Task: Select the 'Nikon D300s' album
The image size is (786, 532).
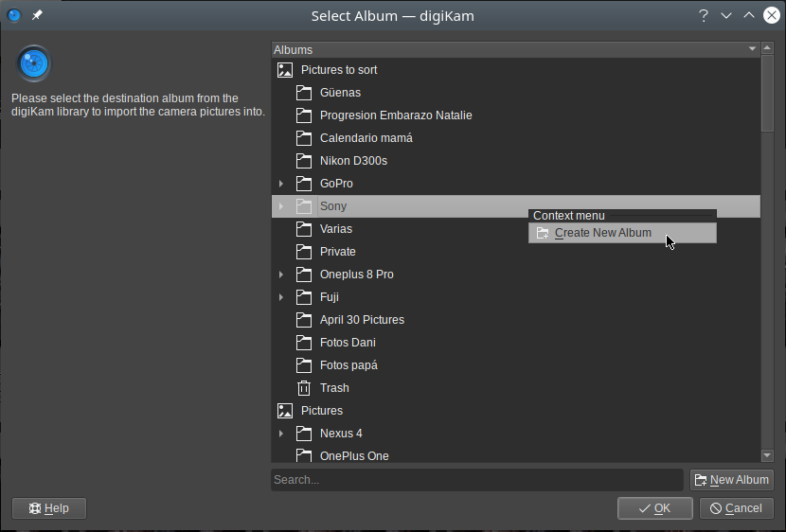Action: pos(354,161)
